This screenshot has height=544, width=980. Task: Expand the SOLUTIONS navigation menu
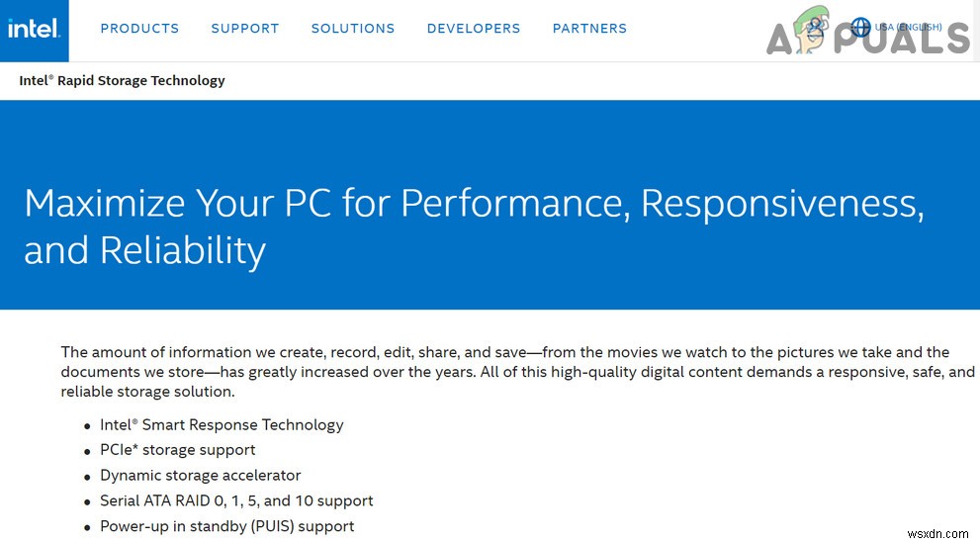tap(353, 29)
